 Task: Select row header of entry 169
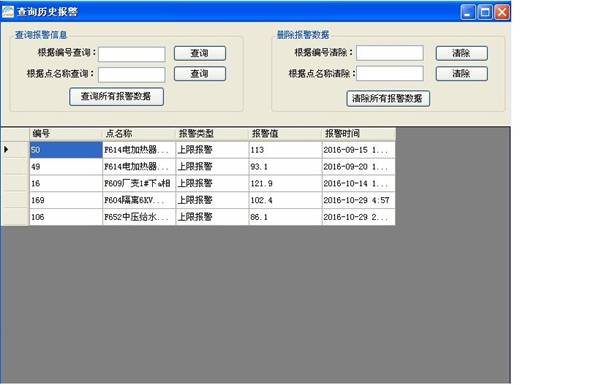coord(15,200)
